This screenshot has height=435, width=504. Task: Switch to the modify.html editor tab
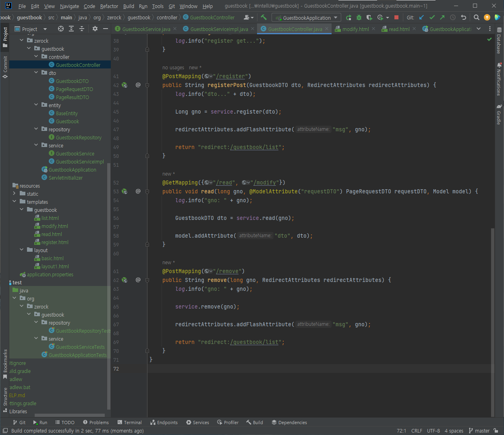point(355,29)
